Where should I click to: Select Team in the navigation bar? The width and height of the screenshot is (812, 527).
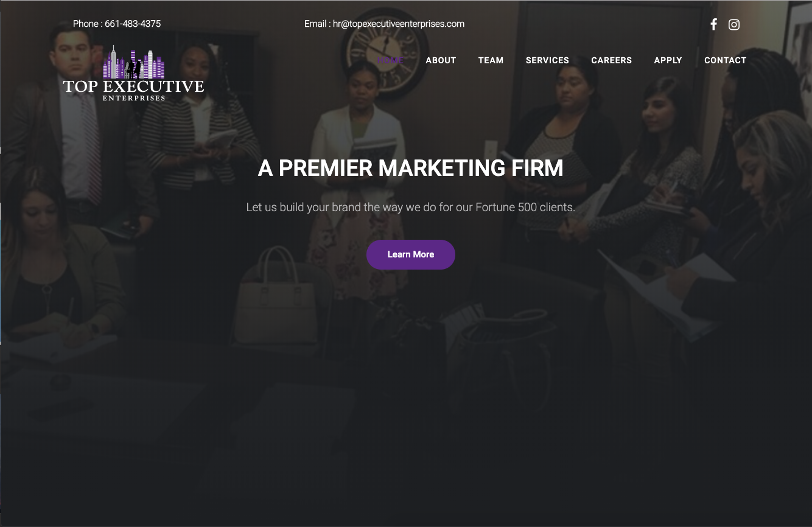[491, 60]
